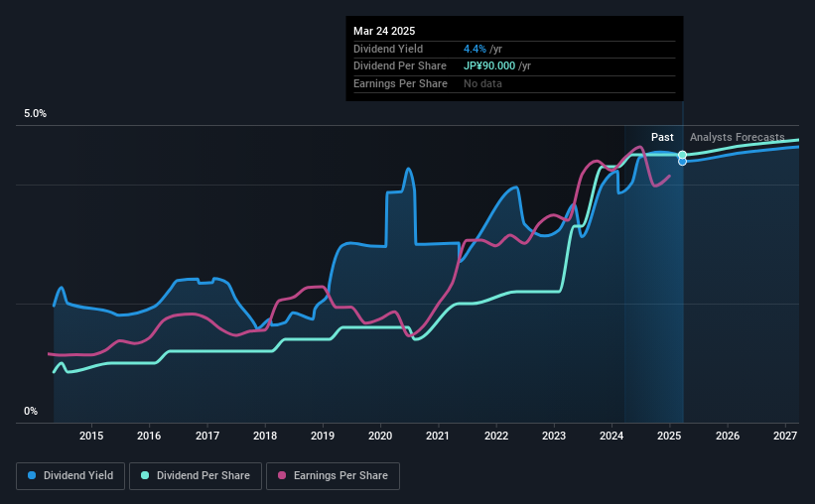This screenshot has width=815, height=504.
Task: Click the pink Earnings Per Share legend dot
Action: (282, 475)
